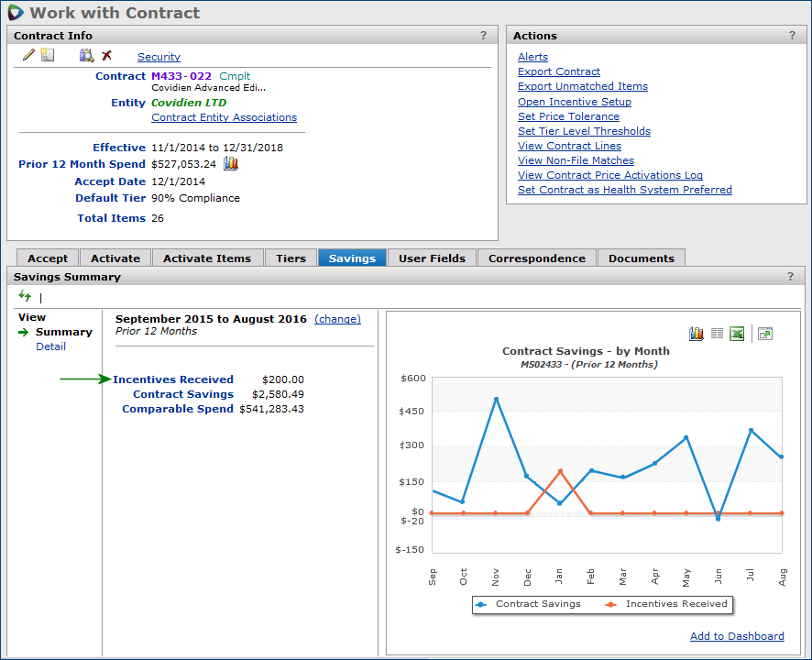Open the bar chart icon beside Prior 12 Month Spend

pyautogui.click(x=231, y=163)
